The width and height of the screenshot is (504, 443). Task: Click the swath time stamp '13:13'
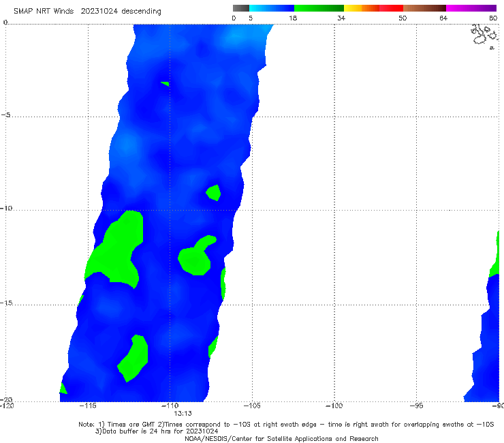coord(183,414)
